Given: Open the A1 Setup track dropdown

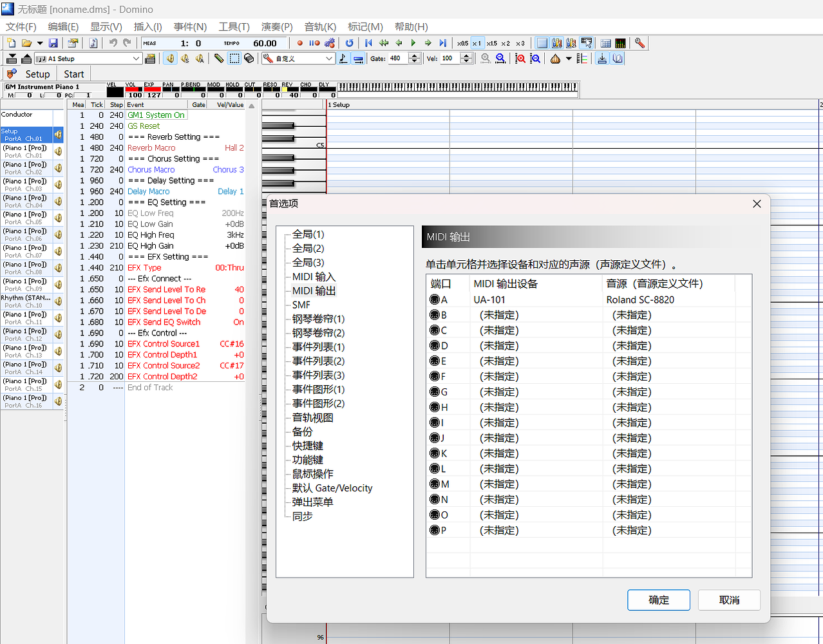Looking at the screenshot, I should pyautogui.click(x=136, y=59).
